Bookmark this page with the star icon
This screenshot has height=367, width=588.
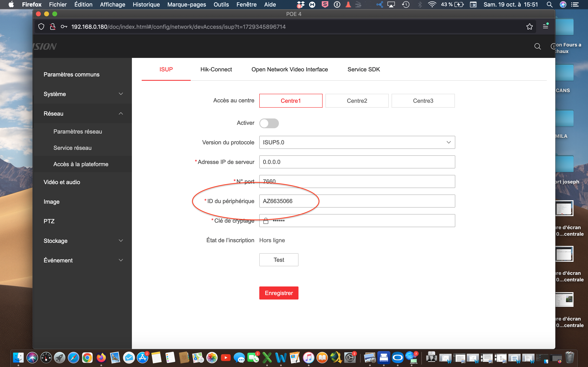point(529,27)
